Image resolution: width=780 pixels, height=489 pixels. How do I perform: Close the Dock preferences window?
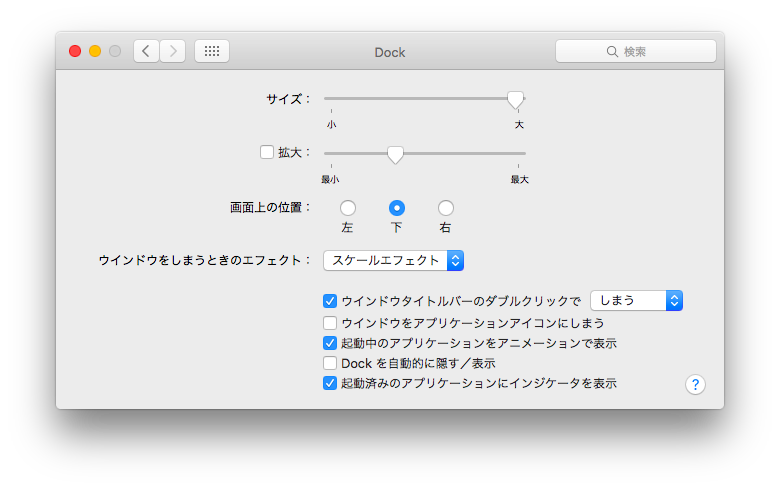coord(75,51)
